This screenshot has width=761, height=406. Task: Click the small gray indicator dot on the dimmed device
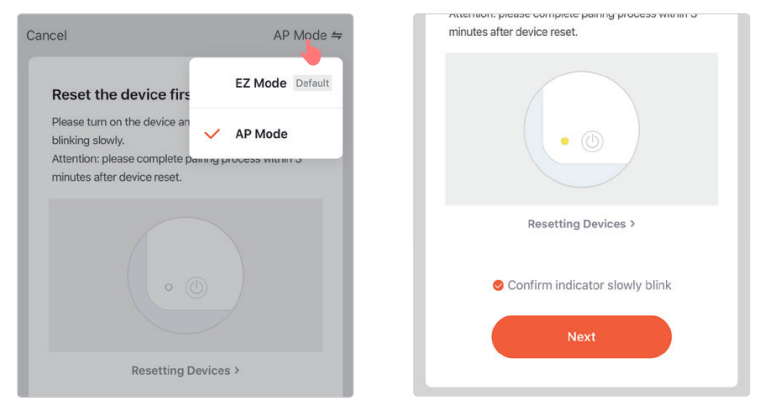[169, 287]
